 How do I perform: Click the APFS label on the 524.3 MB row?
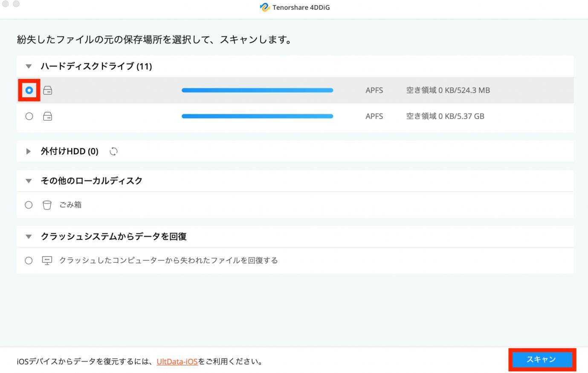374,90
